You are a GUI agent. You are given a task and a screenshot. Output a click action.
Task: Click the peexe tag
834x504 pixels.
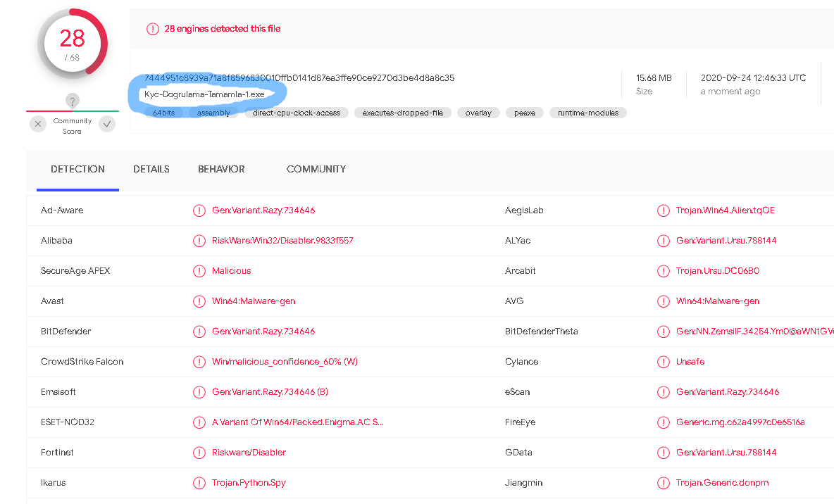click(x=525, y=113)
